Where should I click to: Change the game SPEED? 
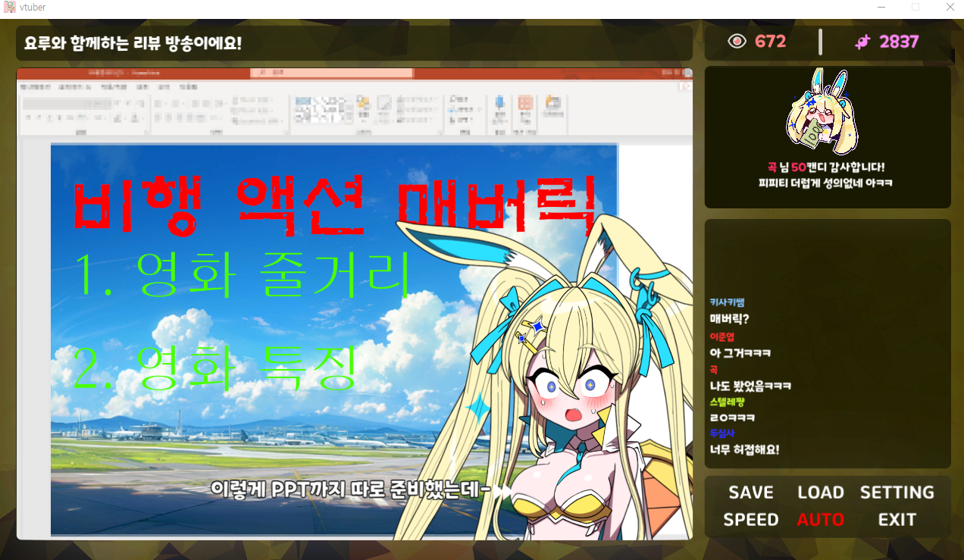[x=751, y=520]
